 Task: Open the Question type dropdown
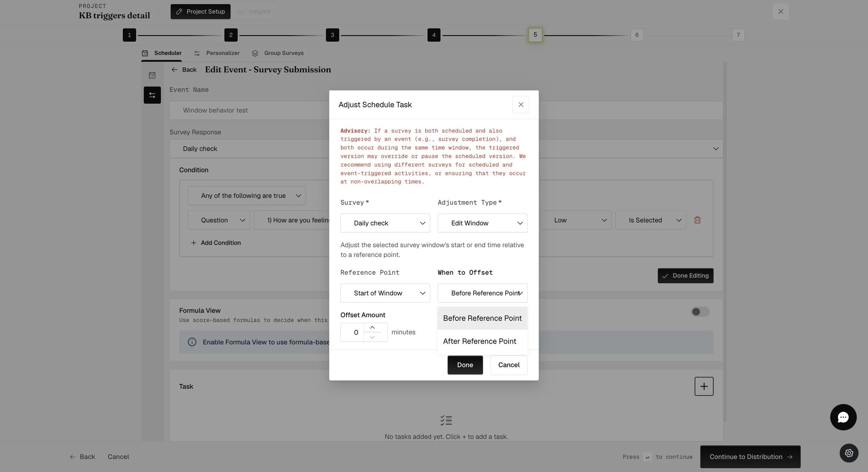click(219, 220)
